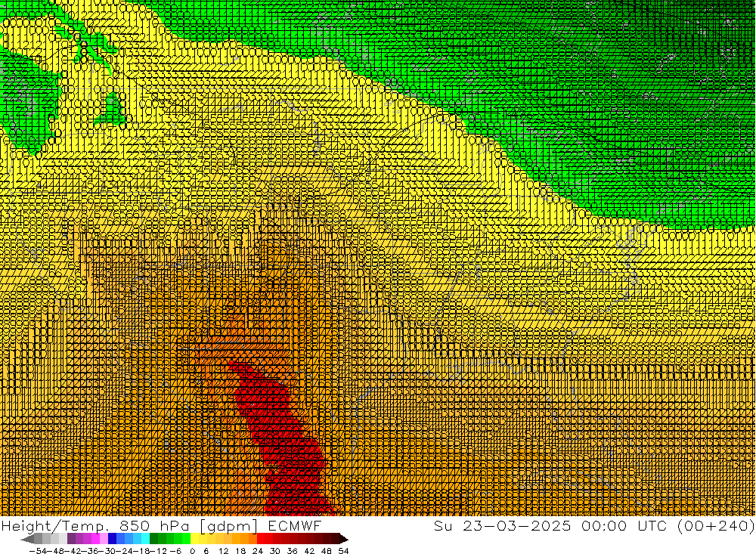Click the dark blue swatch above -30 in legend
The width and height of the screenshot is (756, 554).
(113, 539)
